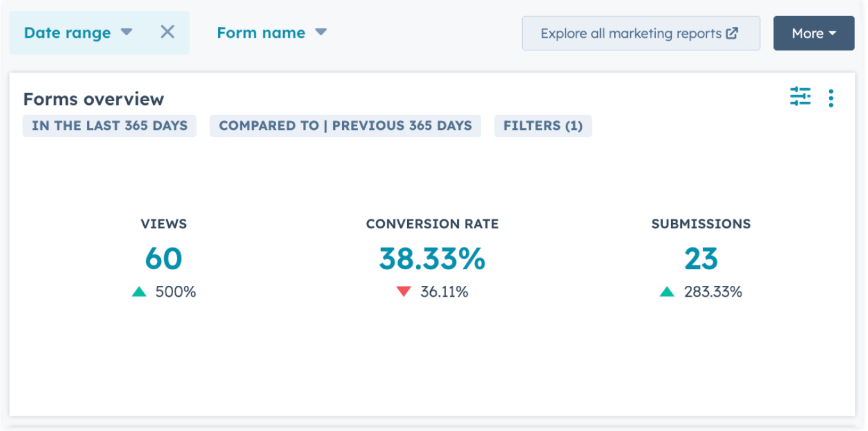Click the green up triangle under Views
This screenshot has height=431, width=868.
(139, 292)
